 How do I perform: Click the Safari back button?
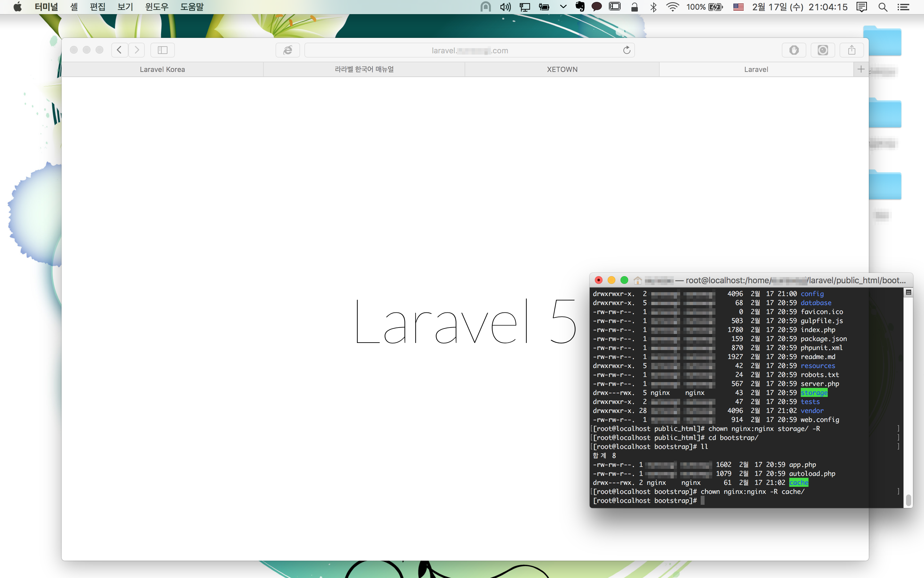click(x=119, y=50)
